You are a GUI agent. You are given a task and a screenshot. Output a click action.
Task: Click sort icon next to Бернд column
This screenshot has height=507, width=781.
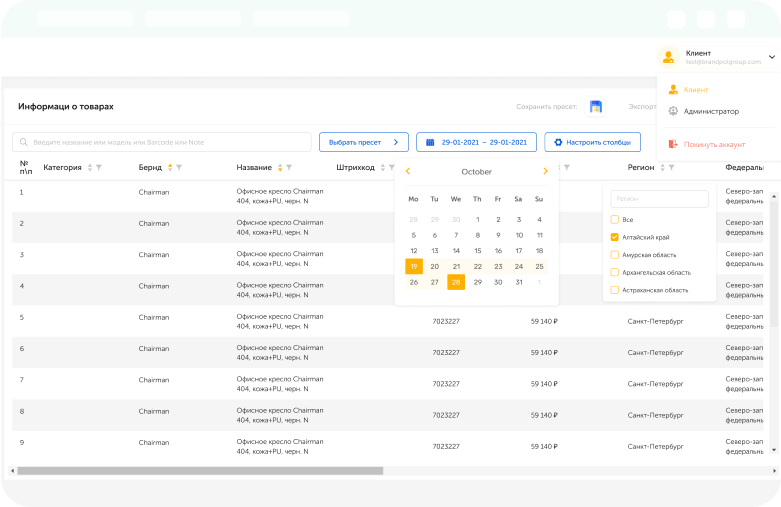170,167
